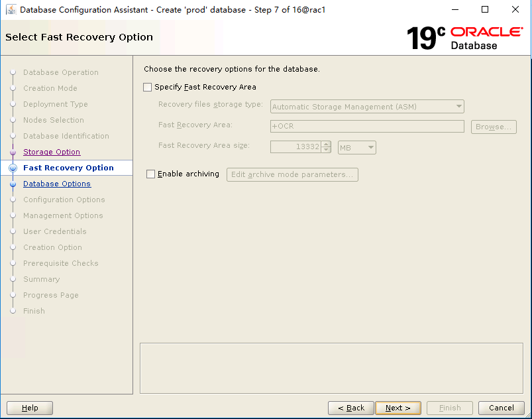Click the Creation Mode step

click(x=50, y=88)
